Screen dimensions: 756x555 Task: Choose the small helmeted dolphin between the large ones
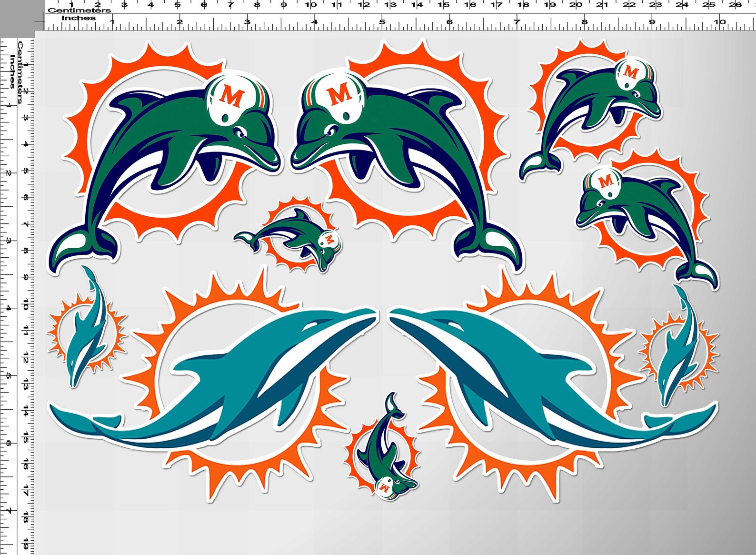[x=288, y=234]
